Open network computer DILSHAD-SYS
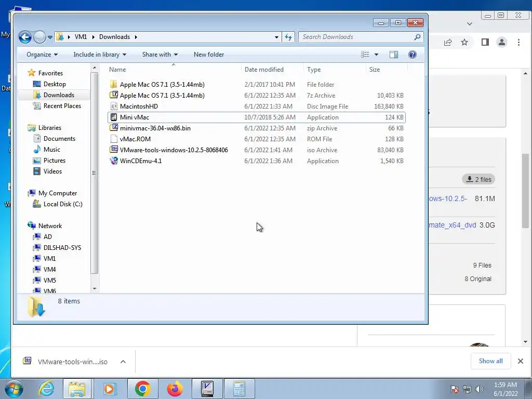This screenshot has width=532, height=399. (62, 248)
